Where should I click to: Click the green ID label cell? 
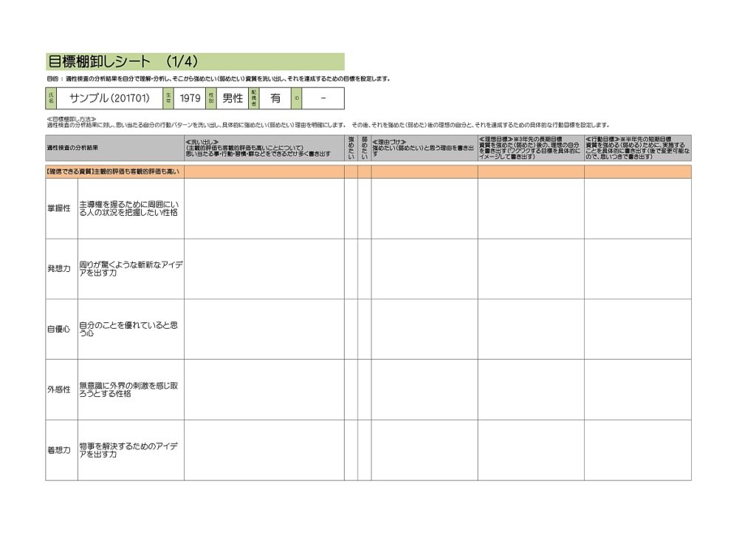(x=297, y=98)
